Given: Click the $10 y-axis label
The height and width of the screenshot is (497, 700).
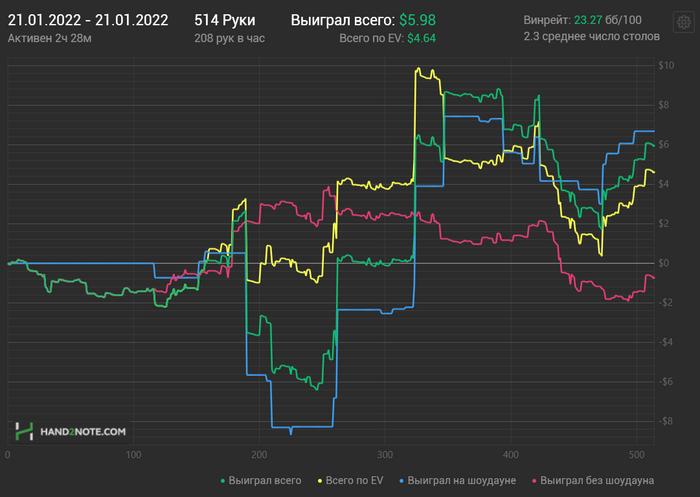Looking at the screenshot, I should point(666,65).
